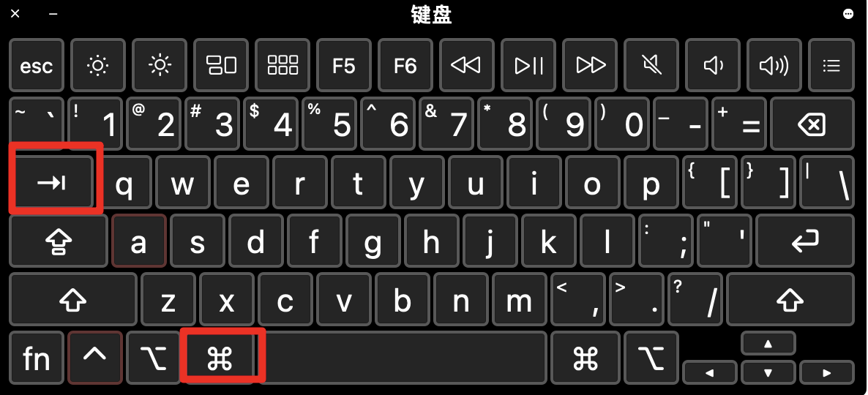Click the rewind media key
The height and width of the screenshot is (395, 868).
coord(467,65)
